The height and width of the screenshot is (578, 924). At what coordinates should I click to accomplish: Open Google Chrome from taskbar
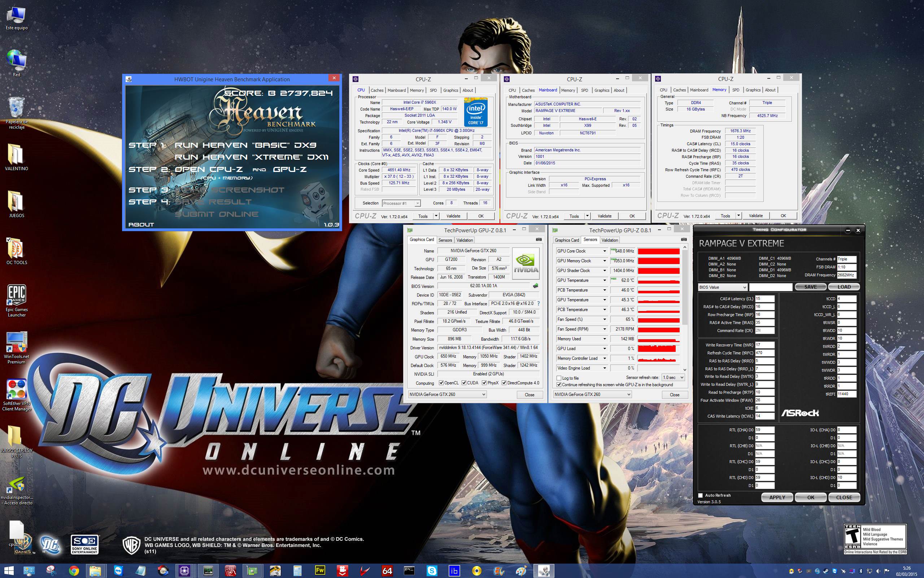click(x=74, y=571)
